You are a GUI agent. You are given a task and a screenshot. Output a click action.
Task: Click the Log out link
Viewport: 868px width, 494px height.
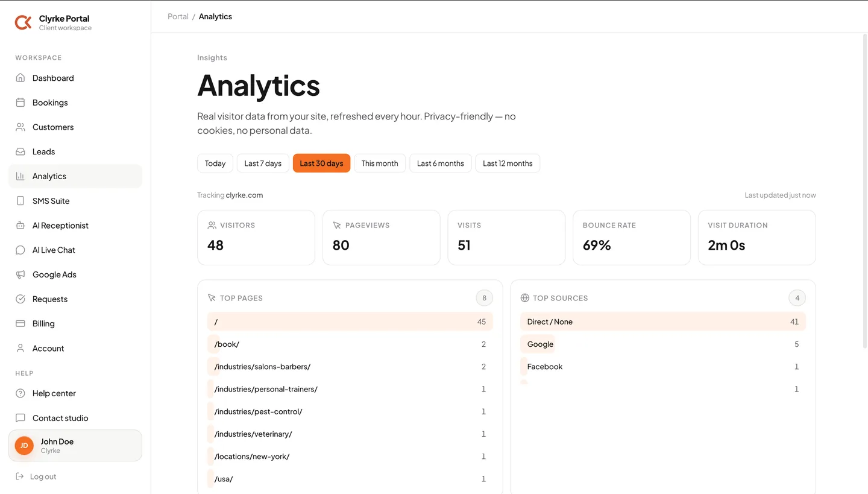(x=36, y=477)
